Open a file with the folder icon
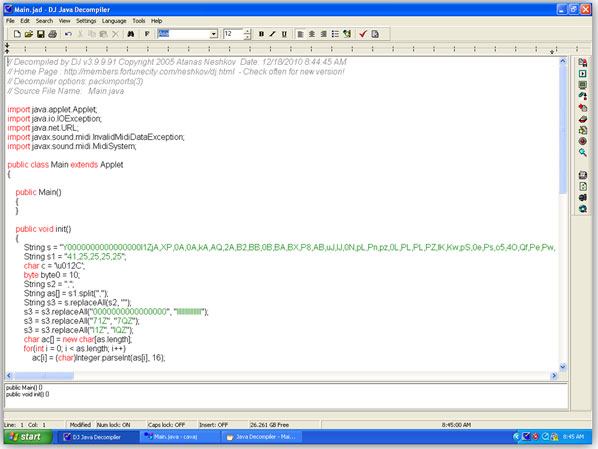 (29, 34)
